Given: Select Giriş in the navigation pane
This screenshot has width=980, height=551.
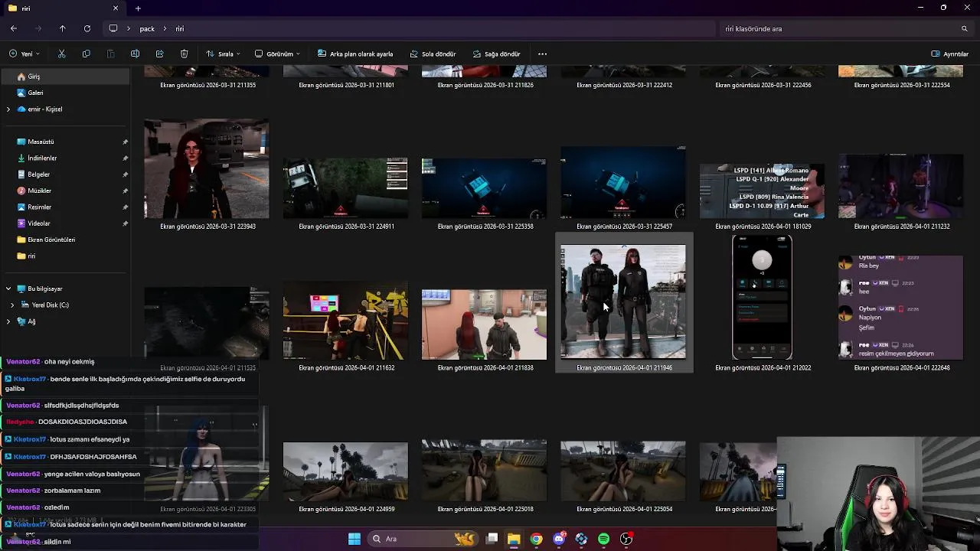Looking at the screenshot, I should (65, 77).
